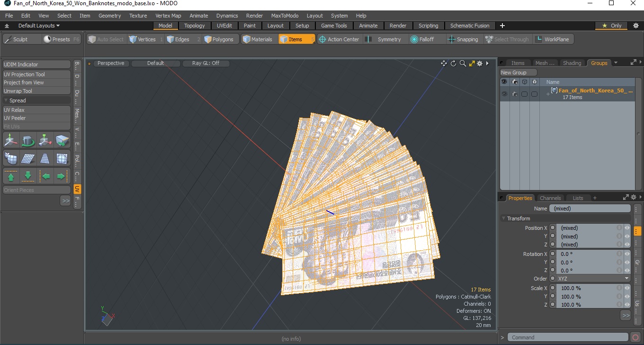Select the first transform-axes UV tool icon
644x345 pixels.
pyautogui.click(x=11, y=141)
